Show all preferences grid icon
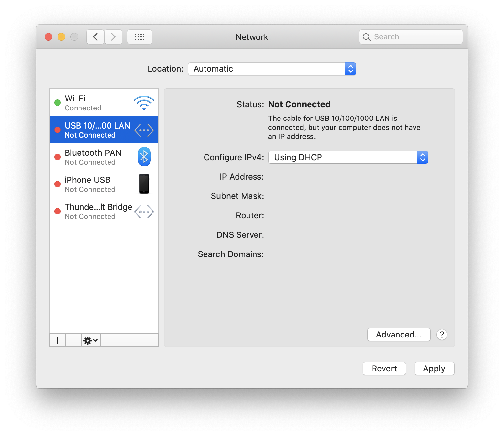This screenshot has width=504, height=436. click(140, 37)
